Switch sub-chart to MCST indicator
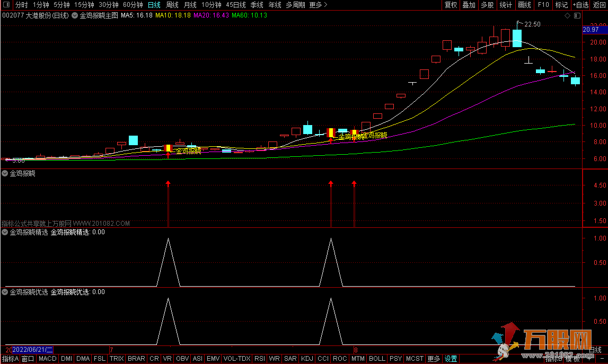This screenshot has height=364, width=608. pyautogui.click(x=415, y=359)
